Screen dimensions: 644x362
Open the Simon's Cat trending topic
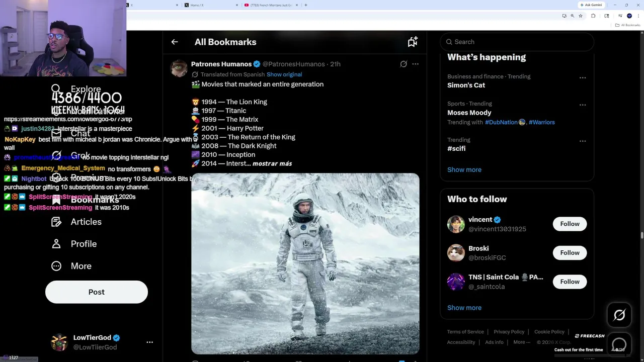click(x=466, y=85)
